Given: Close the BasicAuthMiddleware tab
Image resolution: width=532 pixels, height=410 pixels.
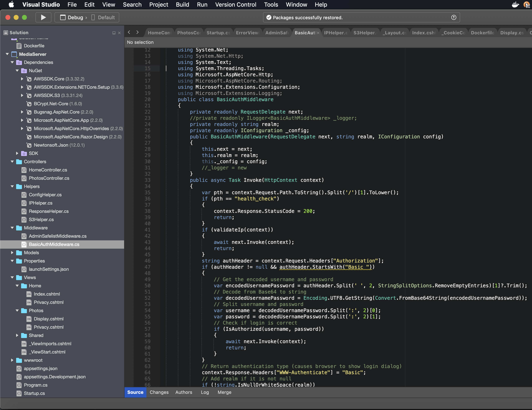Looking at the screenshot, I should pos(318,33).
